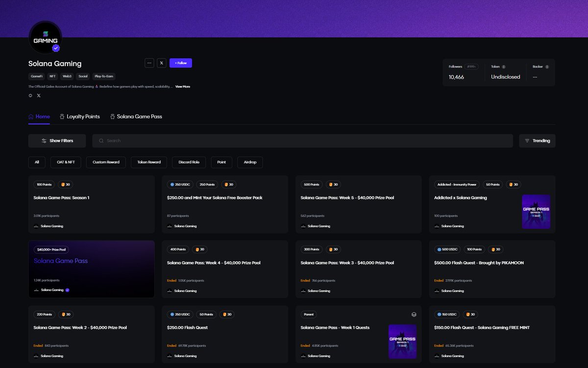Click the filter sliders icon in Show Filters
The height and width of the screenshot is (368, 588).
tap(44, 141)
